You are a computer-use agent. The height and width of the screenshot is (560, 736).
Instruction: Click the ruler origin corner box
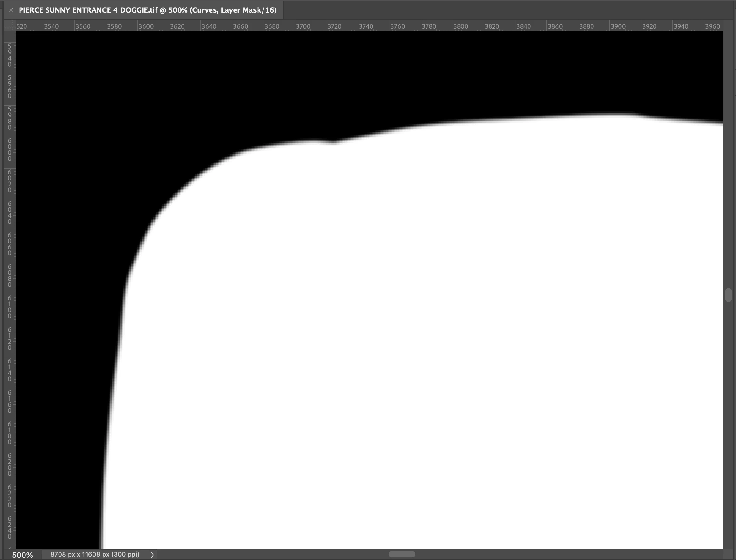(9, 26)
